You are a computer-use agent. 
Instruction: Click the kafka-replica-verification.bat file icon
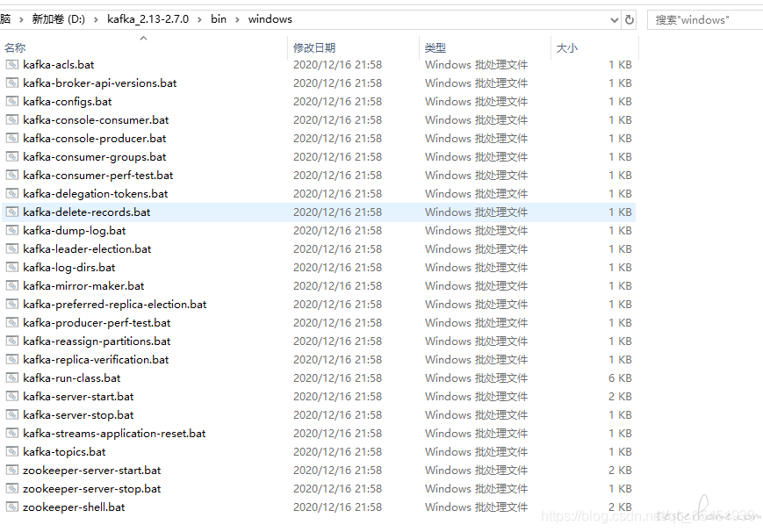[x=12, y=360]
